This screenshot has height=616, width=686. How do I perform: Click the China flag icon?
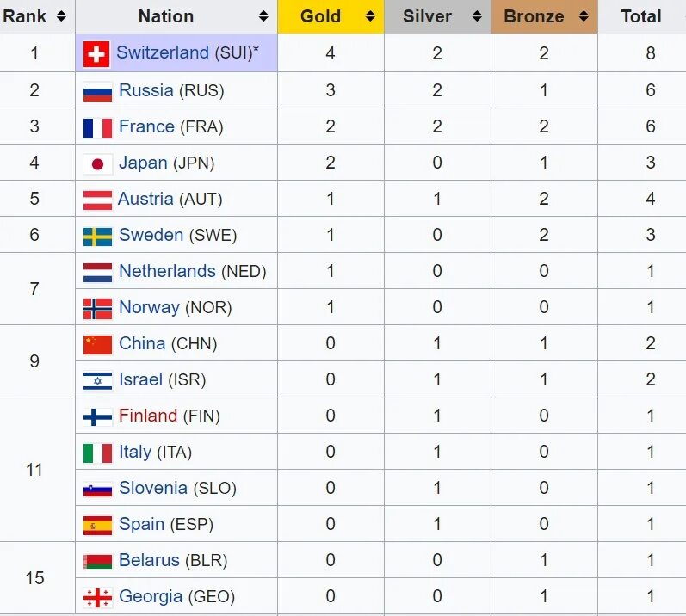[x=97, y=344]
